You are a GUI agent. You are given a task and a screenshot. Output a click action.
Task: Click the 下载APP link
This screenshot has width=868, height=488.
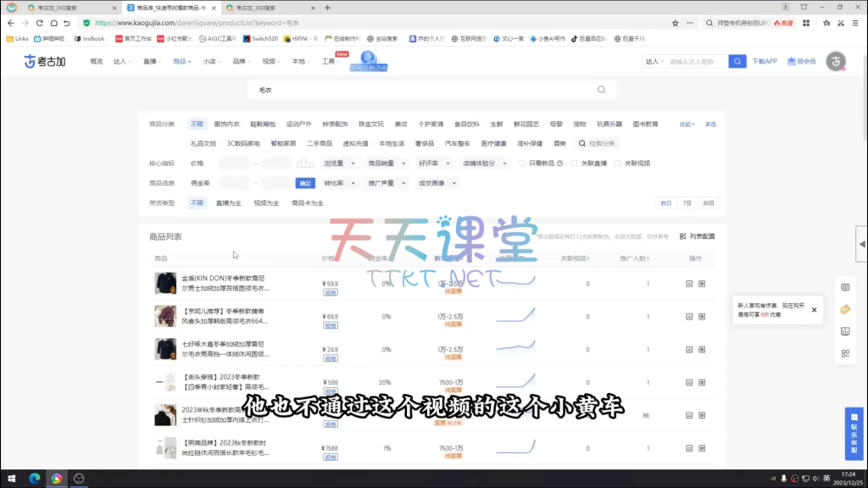point(764,62)
